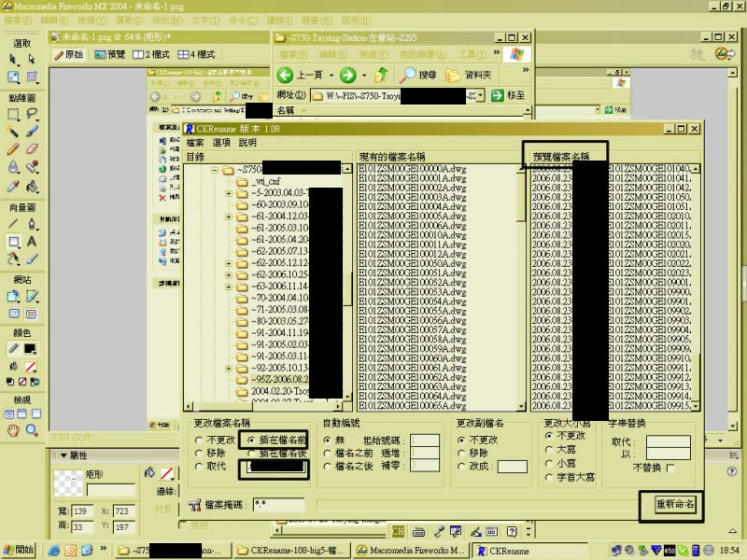Open the 開始 Start menu
The image size is (747, 560).
click(19, 550)
